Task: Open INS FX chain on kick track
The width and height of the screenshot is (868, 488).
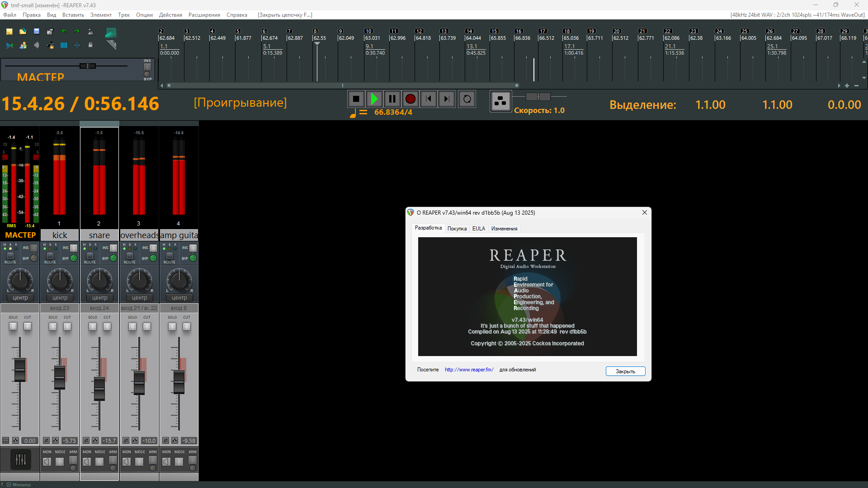Action: (x=74, y=248)
